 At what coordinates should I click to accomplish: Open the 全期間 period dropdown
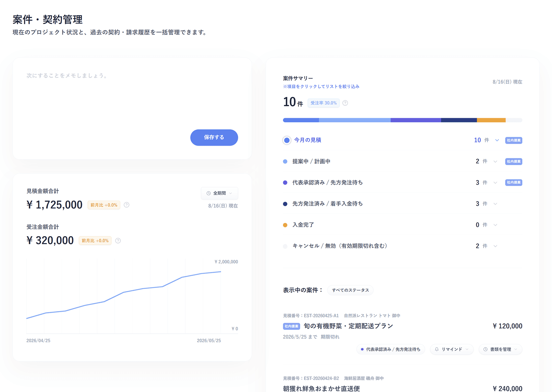(x=220, y=193)
